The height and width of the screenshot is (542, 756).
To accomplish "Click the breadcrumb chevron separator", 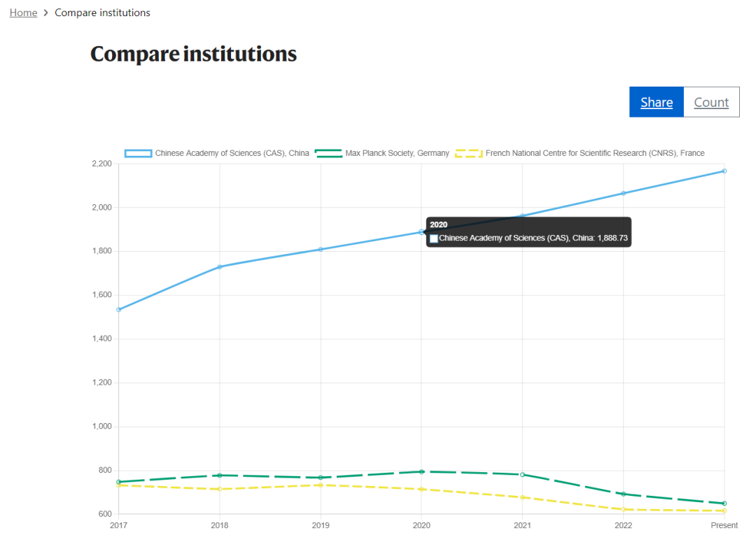I will tap(45, 13).
